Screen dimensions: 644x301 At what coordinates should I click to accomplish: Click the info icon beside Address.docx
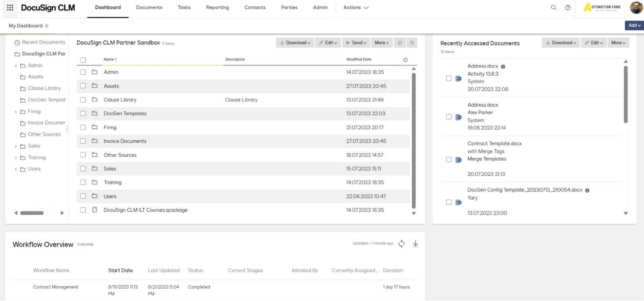coord(503,66)
